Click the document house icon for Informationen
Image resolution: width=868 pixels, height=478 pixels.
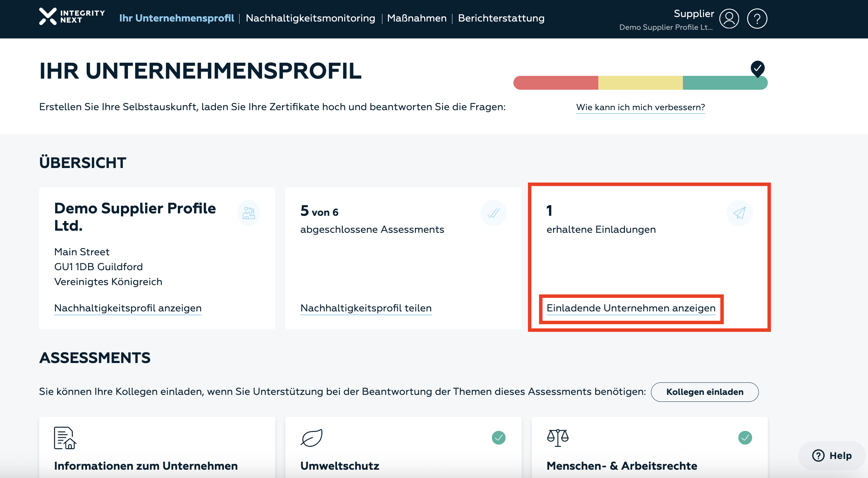click(x=65, y=438)
